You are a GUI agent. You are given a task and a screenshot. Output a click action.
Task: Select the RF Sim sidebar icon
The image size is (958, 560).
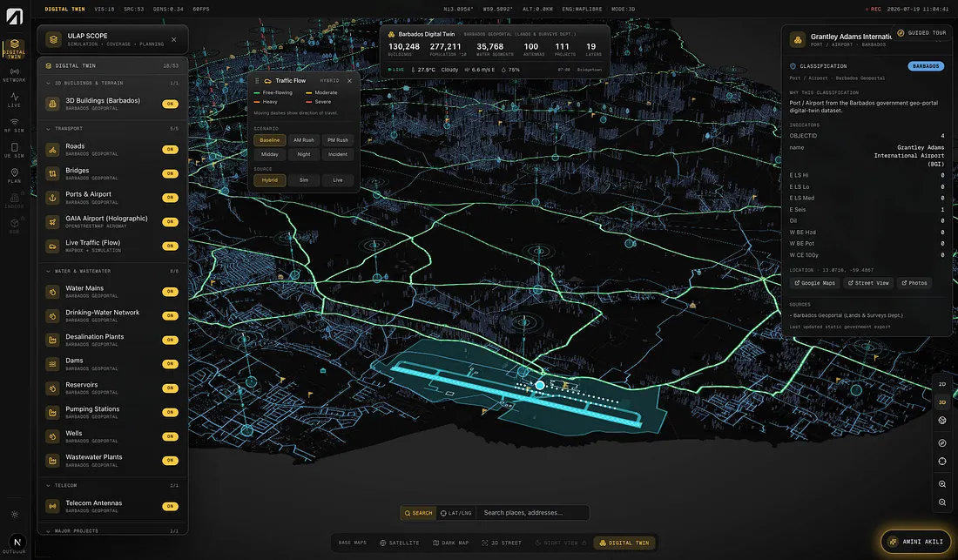point(14,125)
